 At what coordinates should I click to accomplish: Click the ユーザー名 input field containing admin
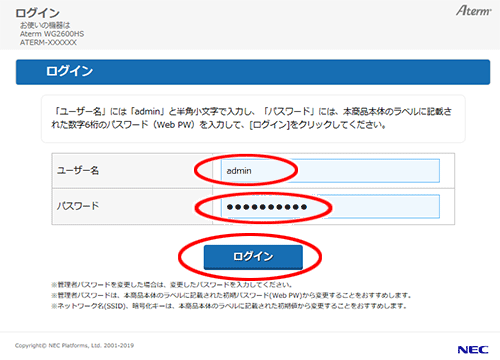[330, 171]
